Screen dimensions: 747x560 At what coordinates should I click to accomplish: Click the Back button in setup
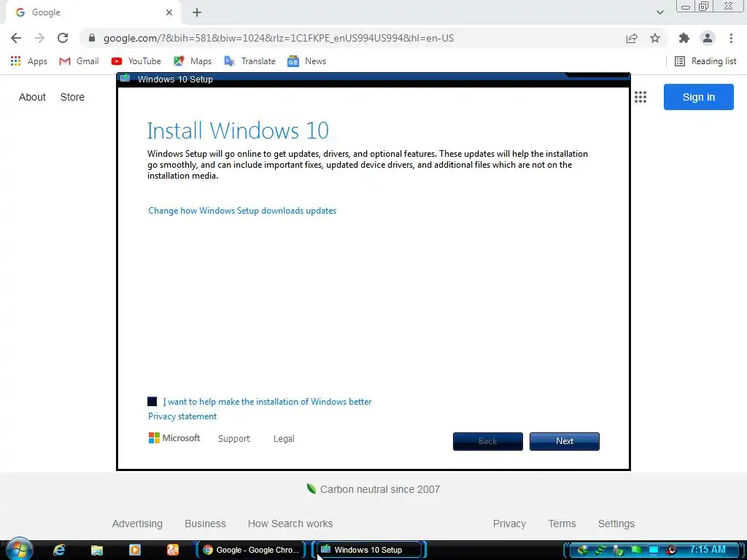click(488, 441)
